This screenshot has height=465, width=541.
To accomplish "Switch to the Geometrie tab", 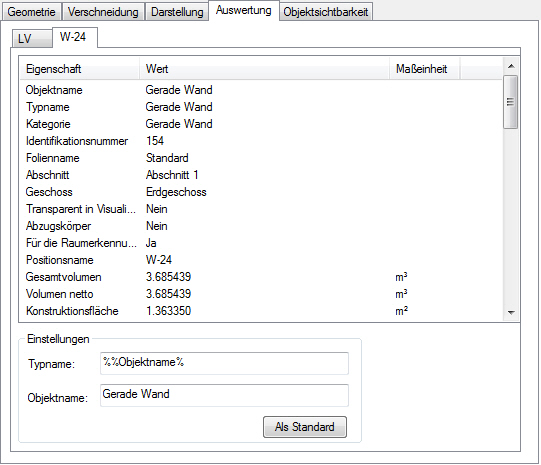I will coord(32,12).
